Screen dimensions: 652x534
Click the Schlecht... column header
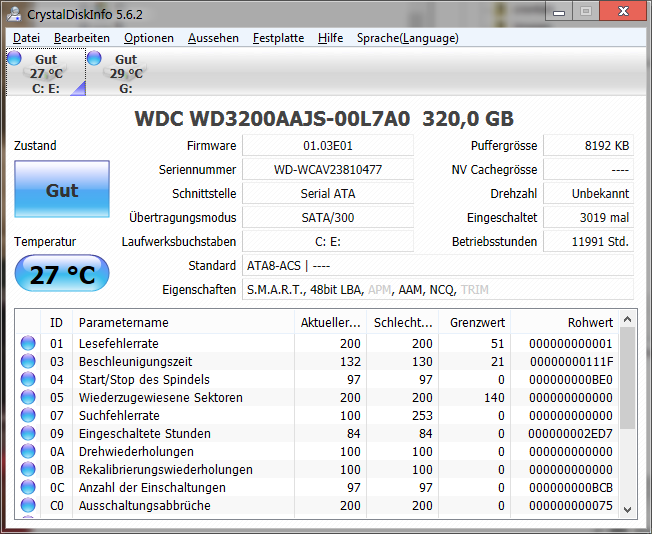click(403, 322)
